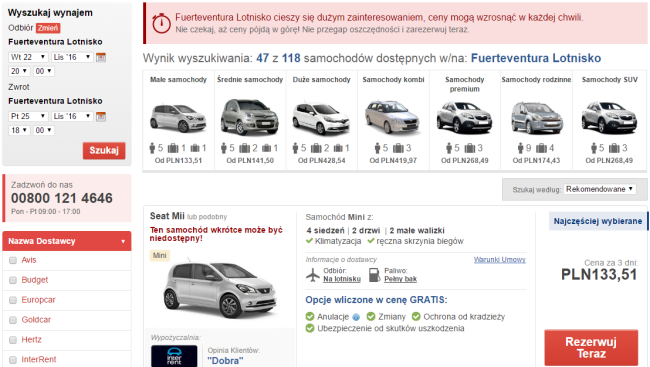Viewport: 650px width, 367px height.
Task: Open pickup date calendar icon
Action: tap(101, 57)
